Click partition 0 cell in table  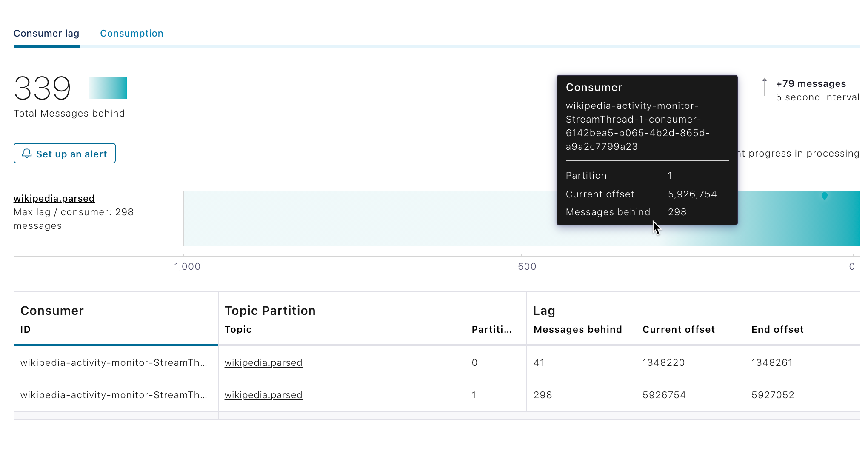point(475,362)
